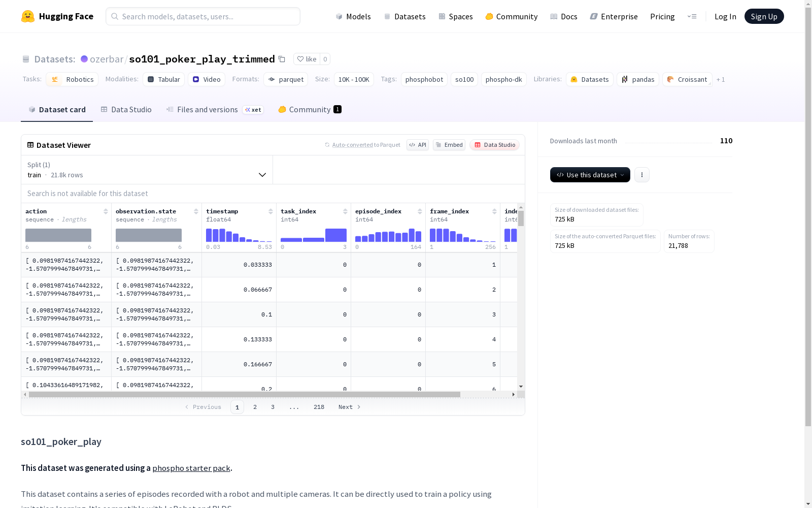Go to the Next page of rows

point(350,407)
